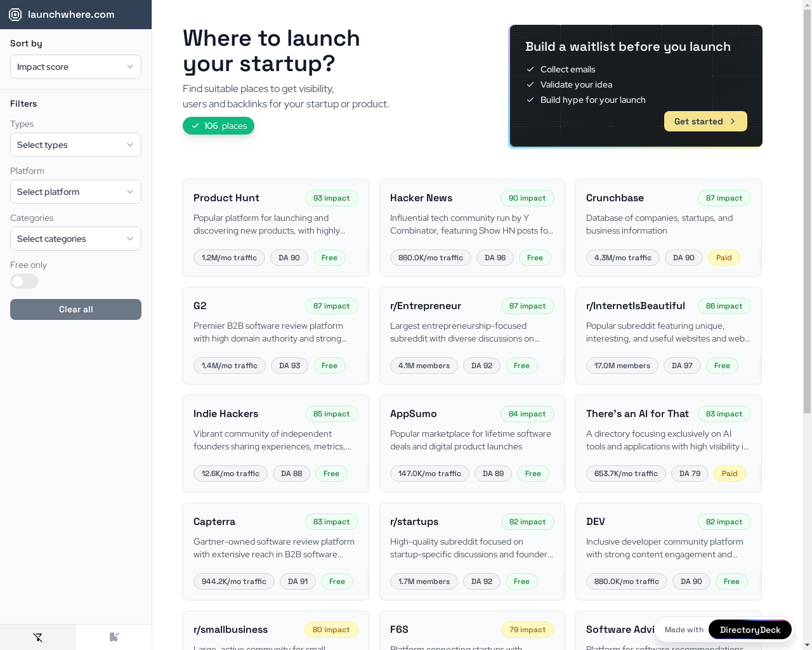This screenshot has height=650, width=812.
Task: Click the launchwhere.com logo icon
Action: 15,15
